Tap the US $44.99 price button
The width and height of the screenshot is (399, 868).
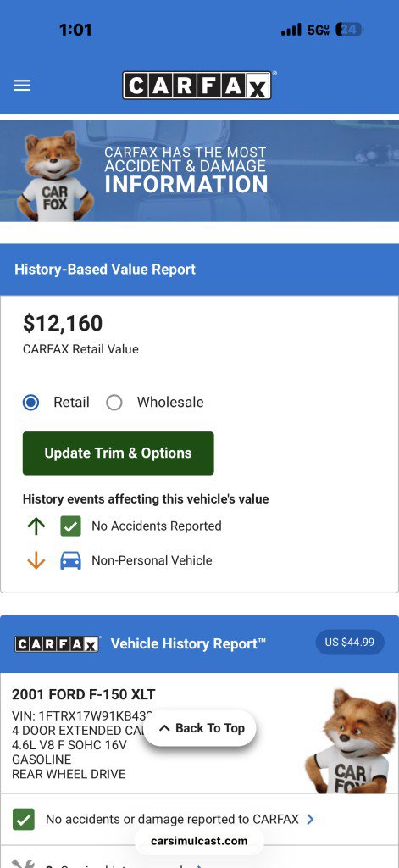tap(350, 643)
